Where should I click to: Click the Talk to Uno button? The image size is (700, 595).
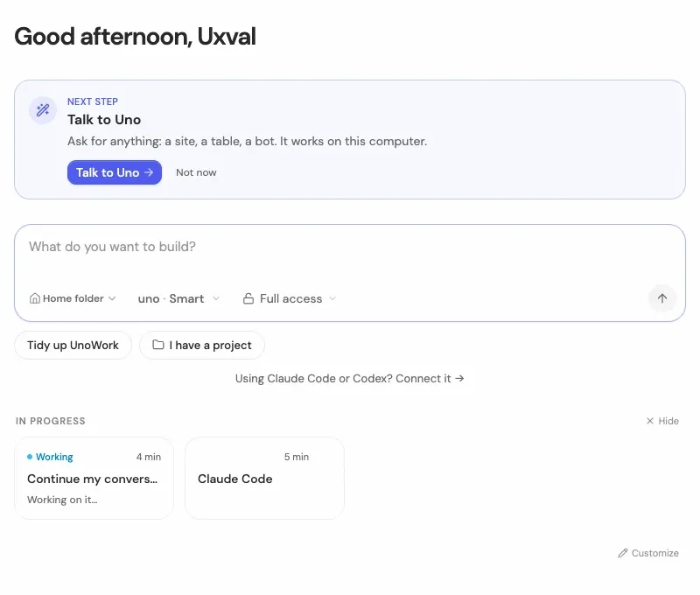115,172
